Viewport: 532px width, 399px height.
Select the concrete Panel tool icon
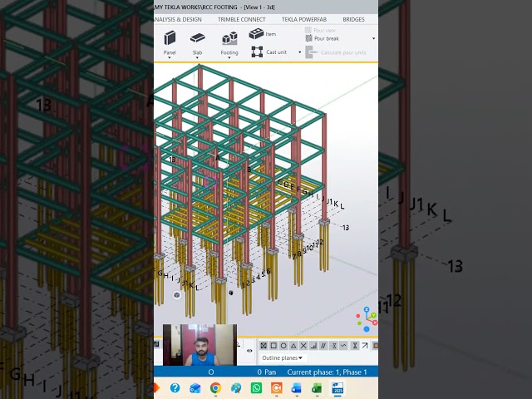click(x=170, y=37)
